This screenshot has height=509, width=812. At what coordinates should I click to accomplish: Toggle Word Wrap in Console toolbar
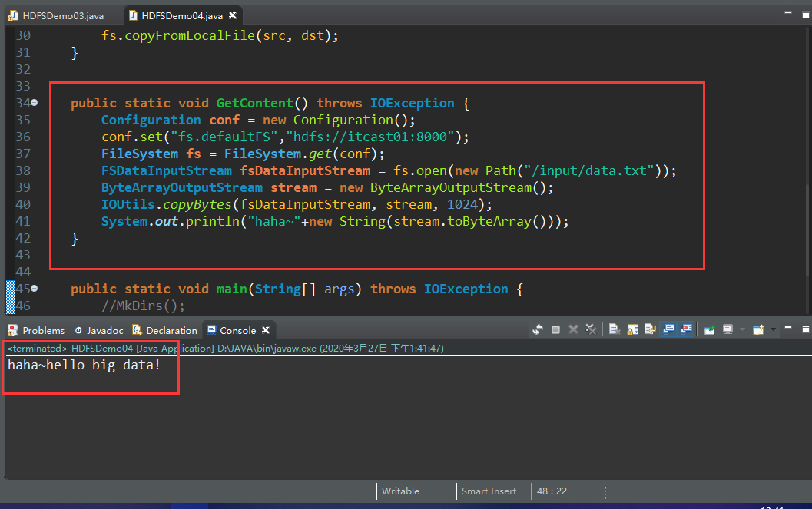click(x=650, y=329)
